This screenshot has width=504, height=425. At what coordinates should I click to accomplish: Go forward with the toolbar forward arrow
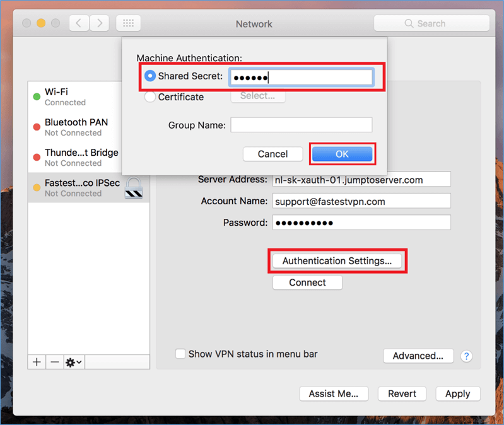(99, 23)
